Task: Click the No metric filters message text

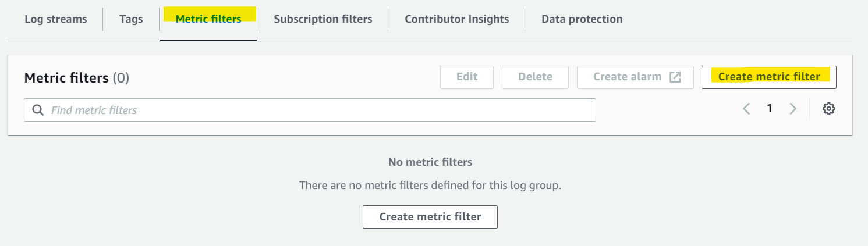Action: click(430, 162)
